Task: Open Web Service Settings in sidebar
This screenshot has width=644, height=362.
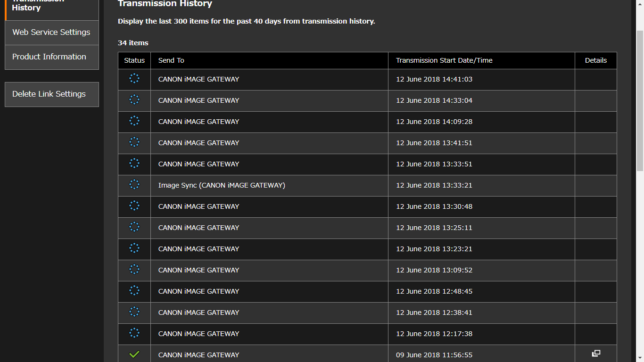Action: (51, 33)
